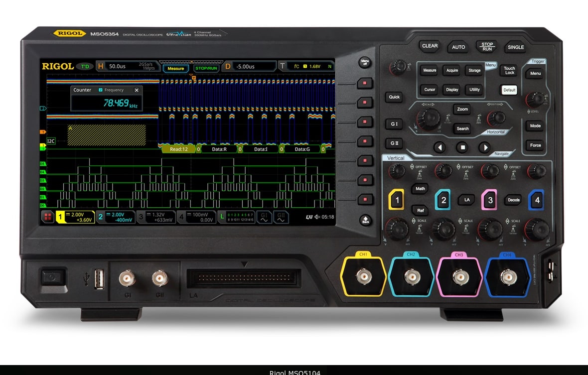Toggle the yellow channel 1 key
This screenshot has height=375, width=588.
396,200
